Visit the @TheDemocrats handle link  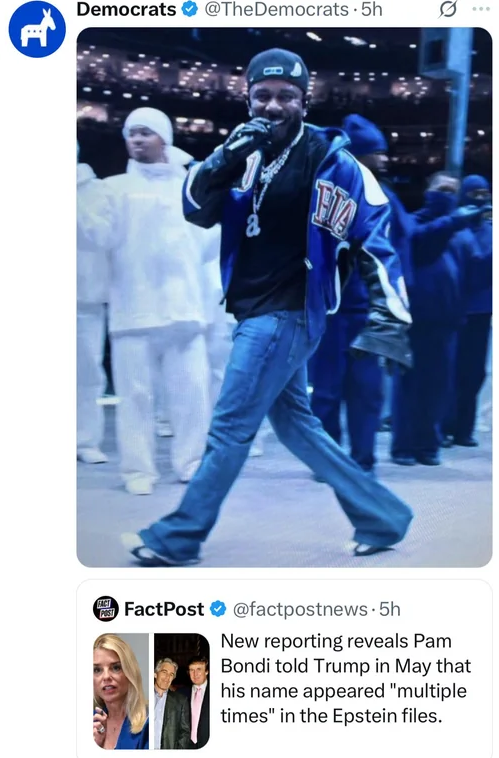[x=277, y=9]
